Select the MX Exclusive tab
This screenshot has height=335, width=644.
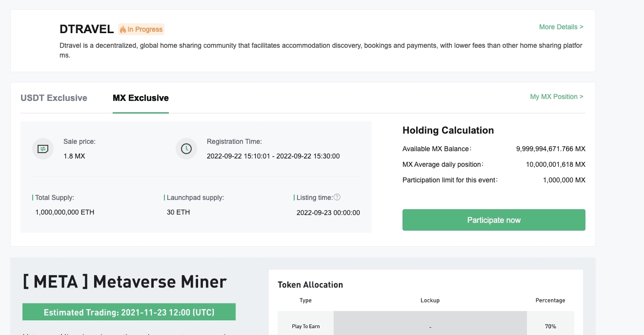point(141,98)
